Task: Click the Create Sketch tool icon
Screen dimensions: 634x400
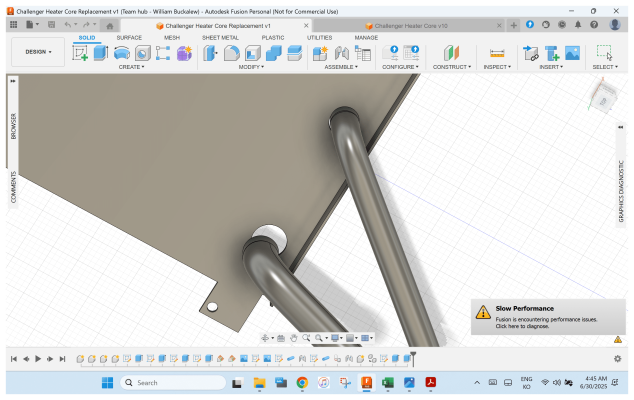Action: (82, 53)
